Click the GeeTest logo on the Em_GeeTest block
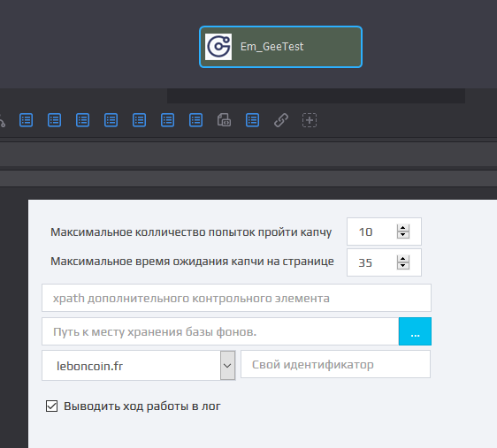 coord(218,47)
